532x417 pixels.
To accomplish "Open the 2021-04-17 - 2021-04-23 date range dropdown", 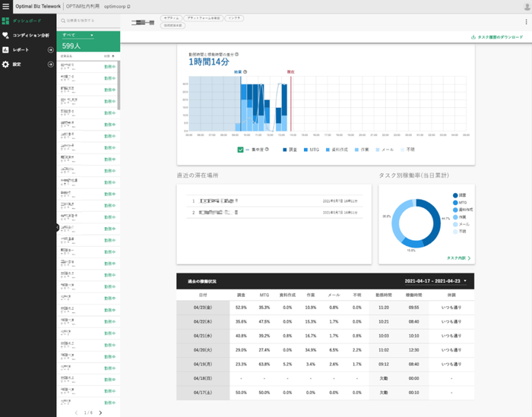I will [438, 280].
